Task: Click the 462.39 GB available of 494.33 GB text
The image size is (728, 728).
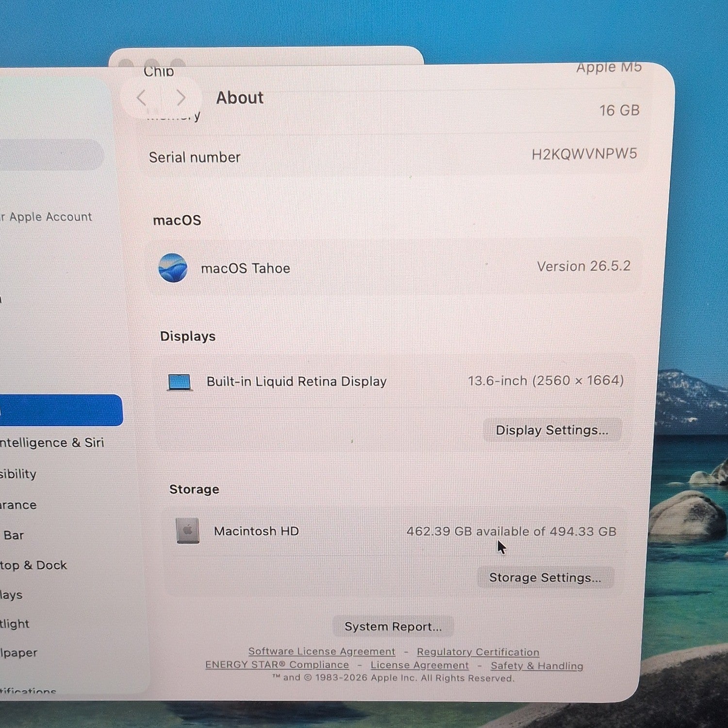Action: click(512, 531)
